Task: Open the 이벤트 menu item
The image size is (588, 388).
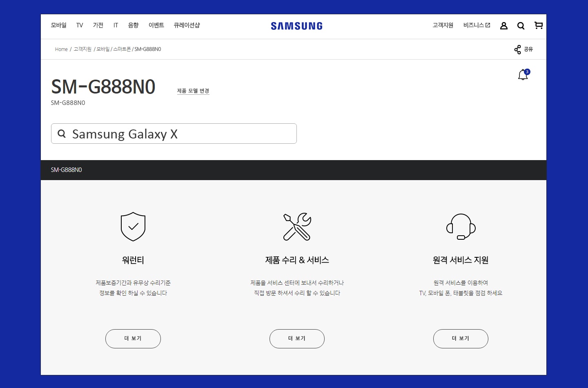Action: coord(156,25)
